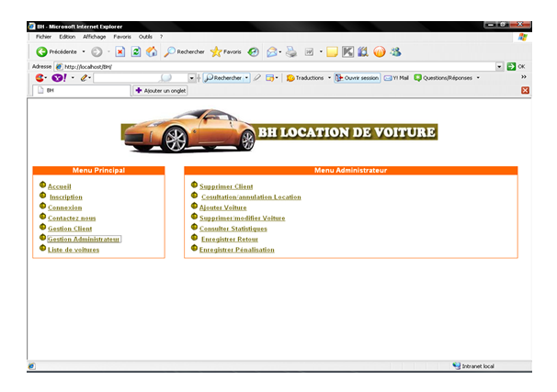Open the Consulter Statistiques link
Image resolution: width=557 pixels, height=392 pixels.
(x=233, y=229)
